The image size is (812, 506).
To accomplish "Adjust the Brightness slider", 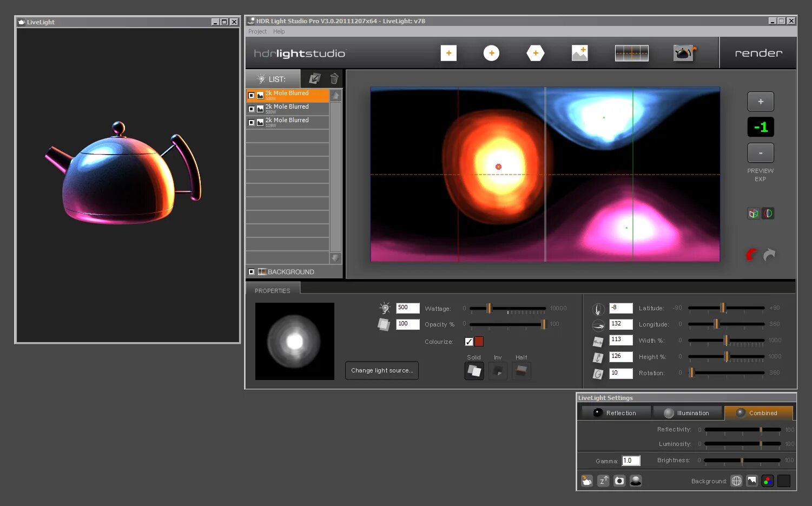I will click(742, 461).
